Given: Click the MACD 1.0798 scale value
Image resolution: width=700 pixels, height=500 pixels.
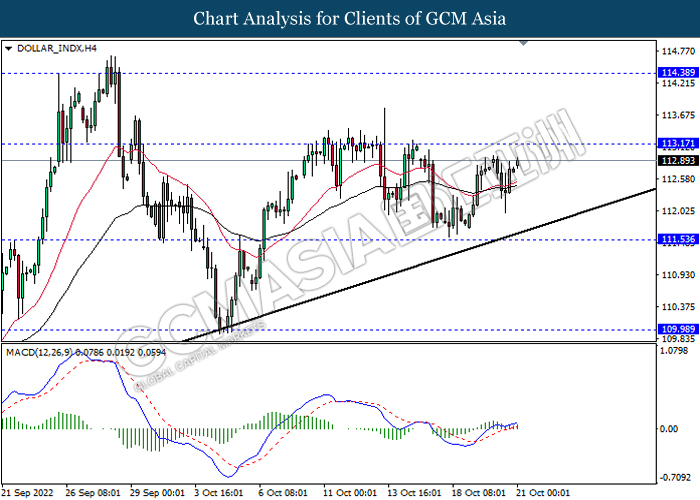Looking at the screenshot, I should click(674, 351).
